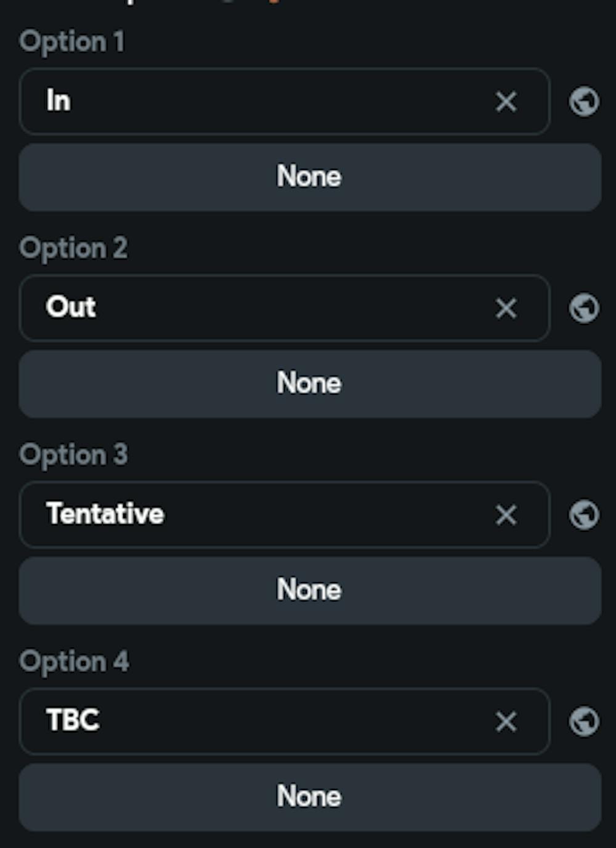Click the Option 1 label
This screenshot has width=616, height=848.
(73, 42)
